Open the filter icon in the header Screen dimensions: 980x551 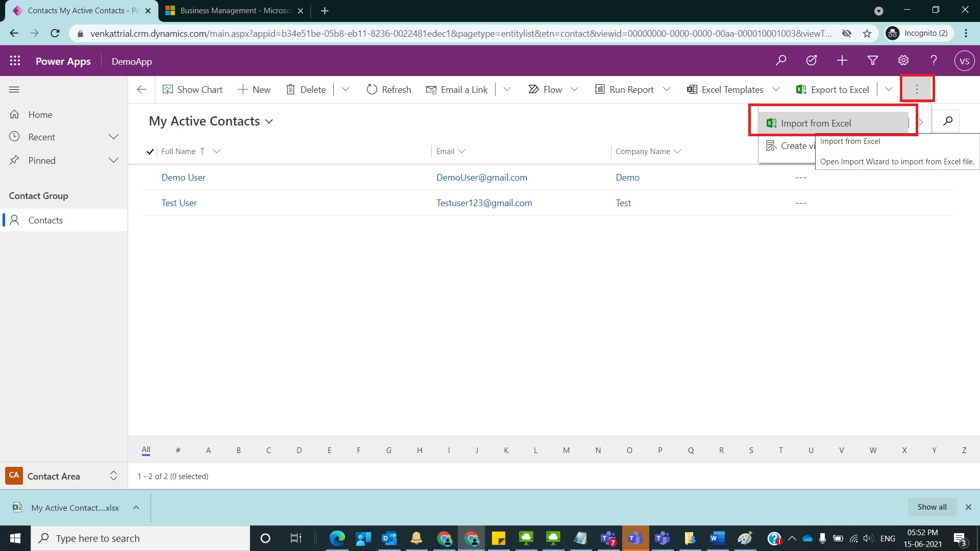(872, 60)
